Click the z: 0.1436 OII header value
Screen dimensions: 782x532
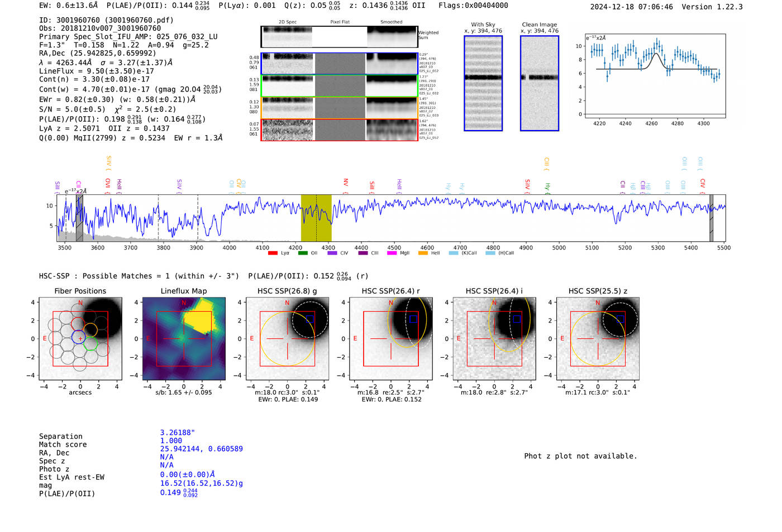tap(387, 6)
